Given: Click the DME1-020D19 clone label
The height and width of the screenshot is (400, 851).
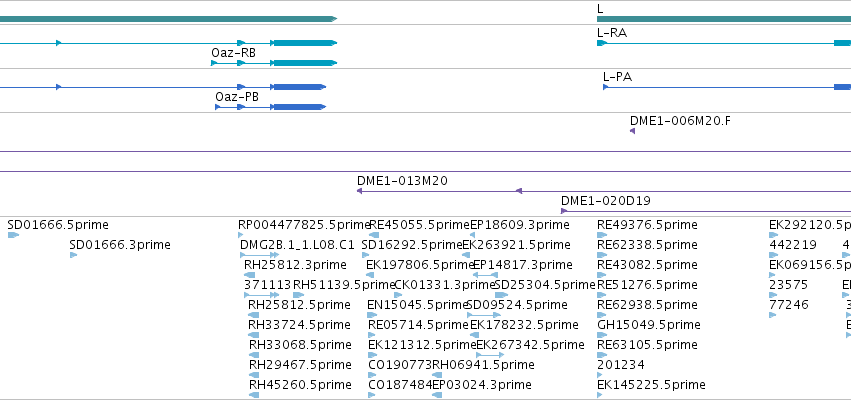Looking at the screenshot, I should tap(606, 201).
